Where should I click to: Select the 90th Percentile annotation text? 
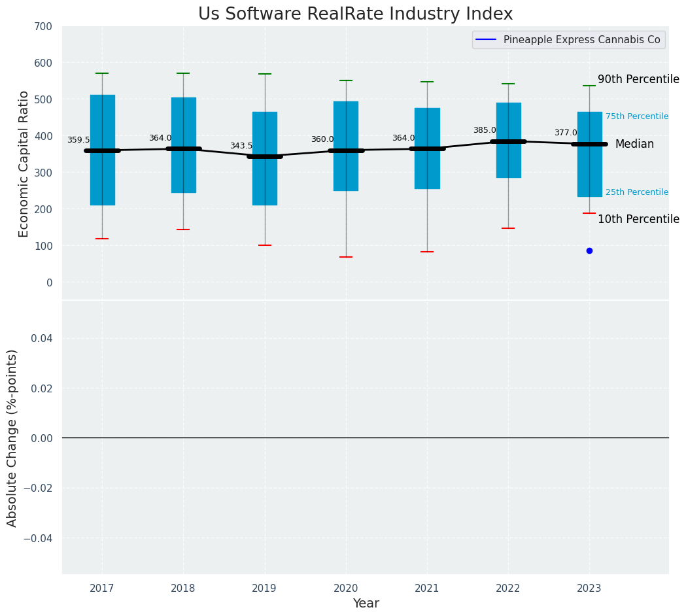tap(638, 79)
